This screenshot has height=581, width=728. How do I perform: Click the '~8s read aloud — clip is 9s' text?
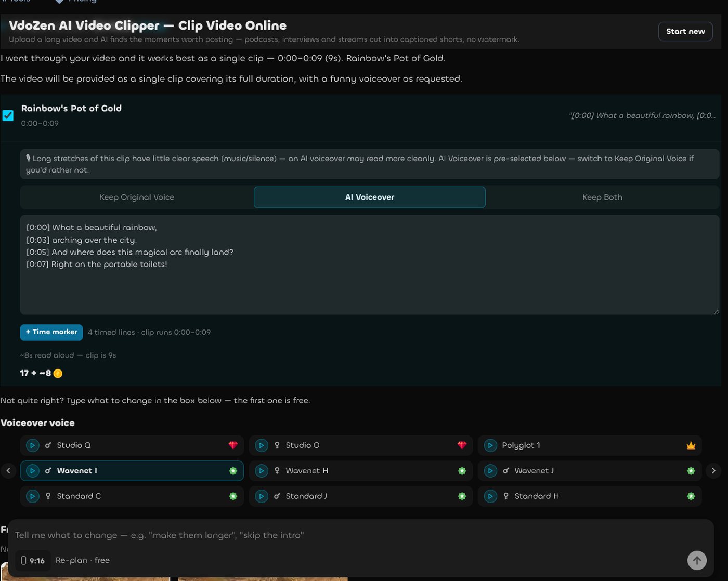[68, 355]
